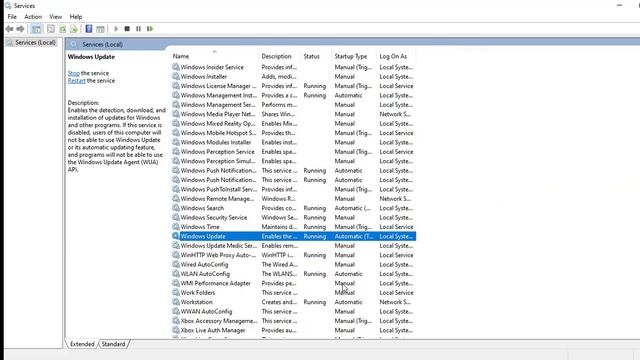This screenshot has width=640, height=360.
Task: Select Windows Update Medic Service row
Action: 293,245
